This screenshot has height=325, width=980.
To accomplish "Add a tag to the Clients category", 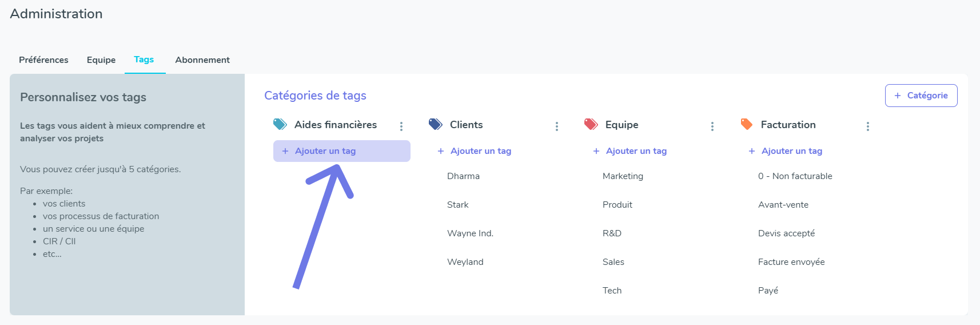I will click(x=475, y=151).
